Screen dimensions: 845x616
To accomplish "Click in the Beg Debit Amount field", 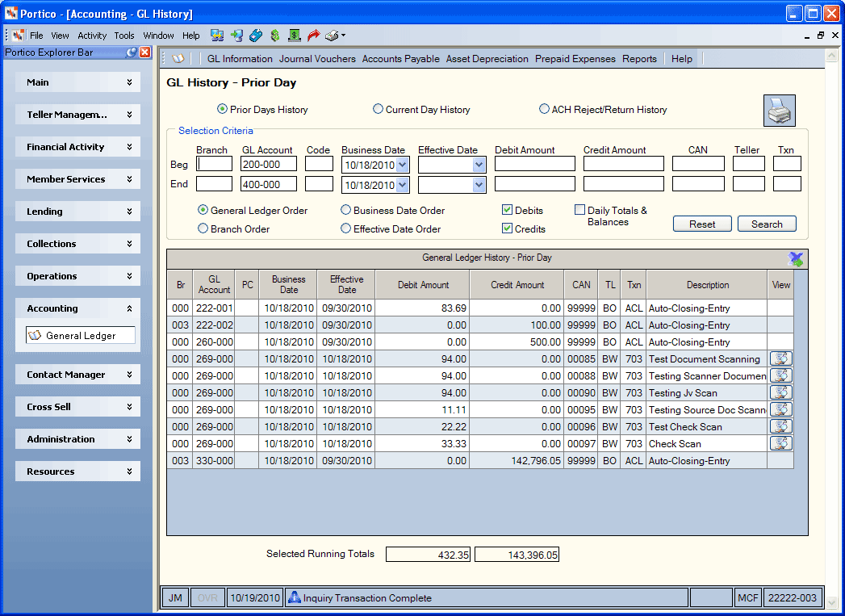I will 535,164.
